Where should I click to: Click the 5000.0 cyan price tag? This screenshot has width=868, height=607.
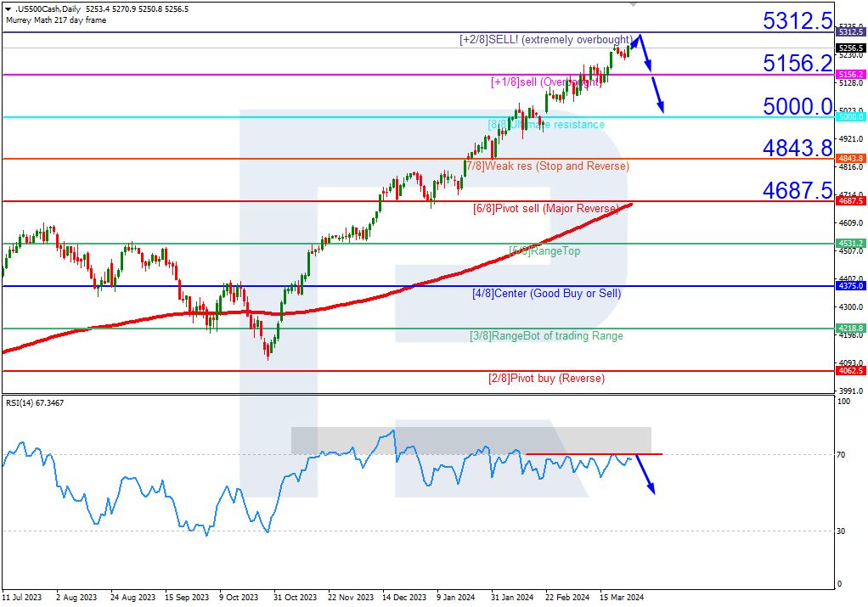[x=850, y=117]
